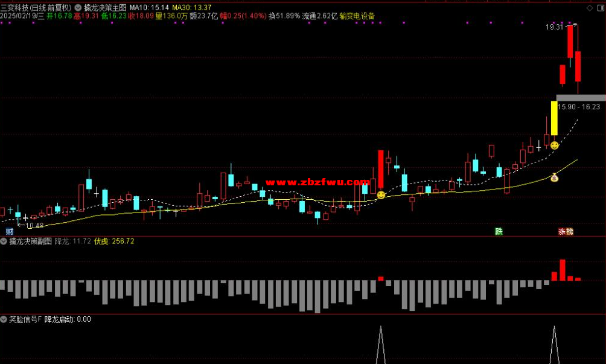Click the 15.90 - 16.23 gap label

pos(579,107)
